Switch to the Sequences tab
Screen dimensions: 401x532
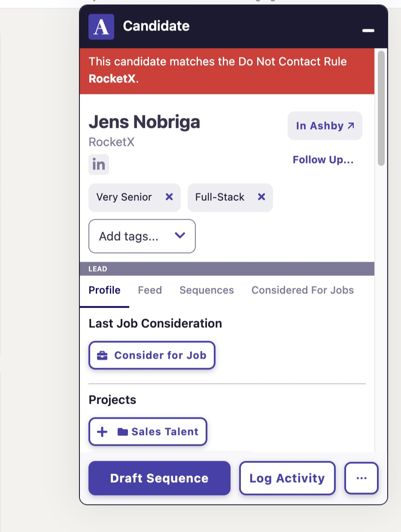207,290
